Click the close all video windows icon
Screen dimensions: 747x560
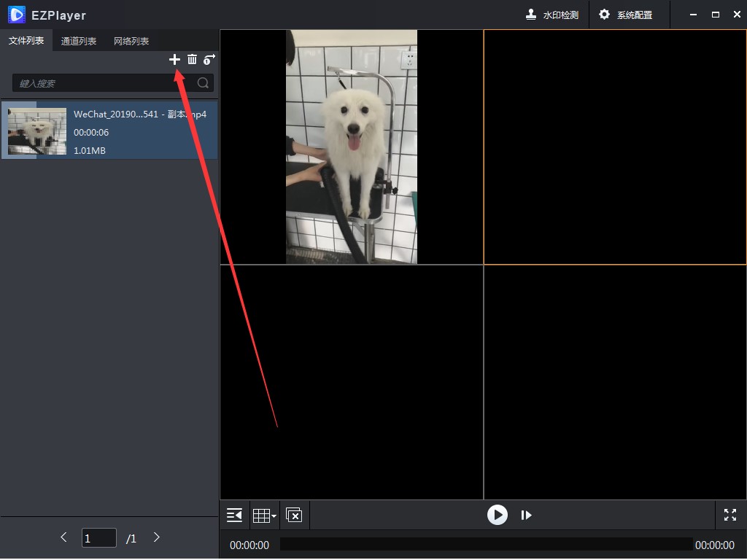tap(294, 515)
